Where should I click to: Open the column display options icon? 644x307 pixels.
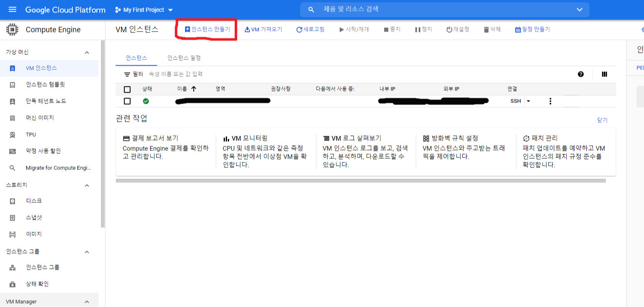click(x=605, y=74)
